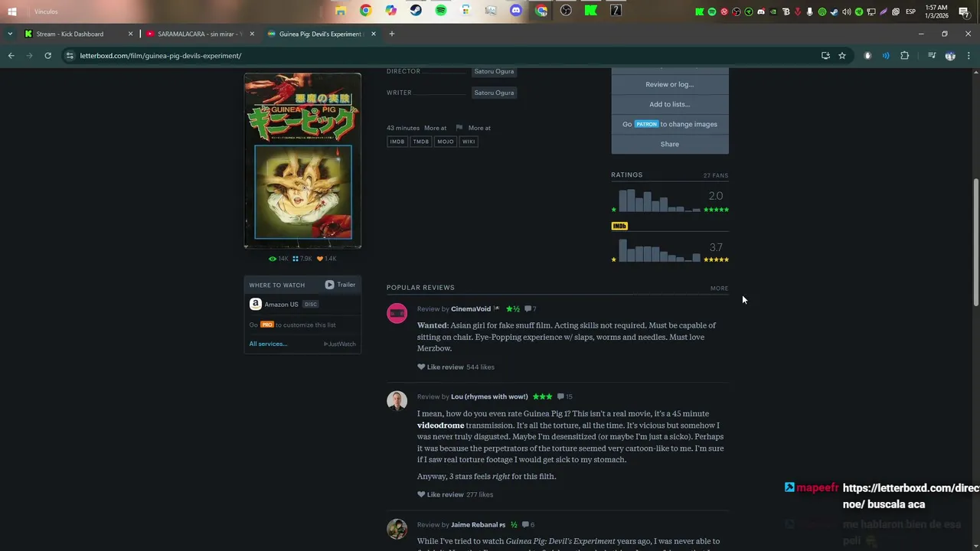Click Review or log... button
The height and width of the screenshot is (551, 980).
click(x=670, y=84)
